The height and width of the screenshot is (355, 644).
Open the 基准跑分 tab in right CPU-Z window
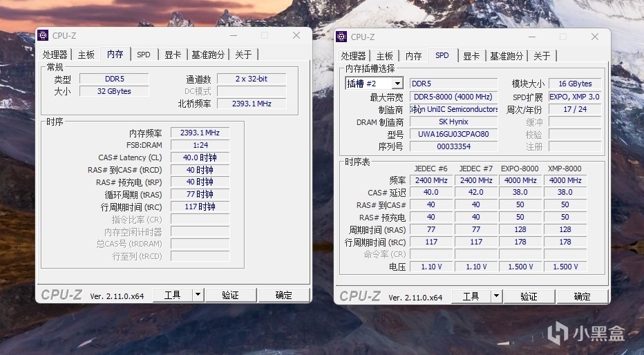(506, 56)
